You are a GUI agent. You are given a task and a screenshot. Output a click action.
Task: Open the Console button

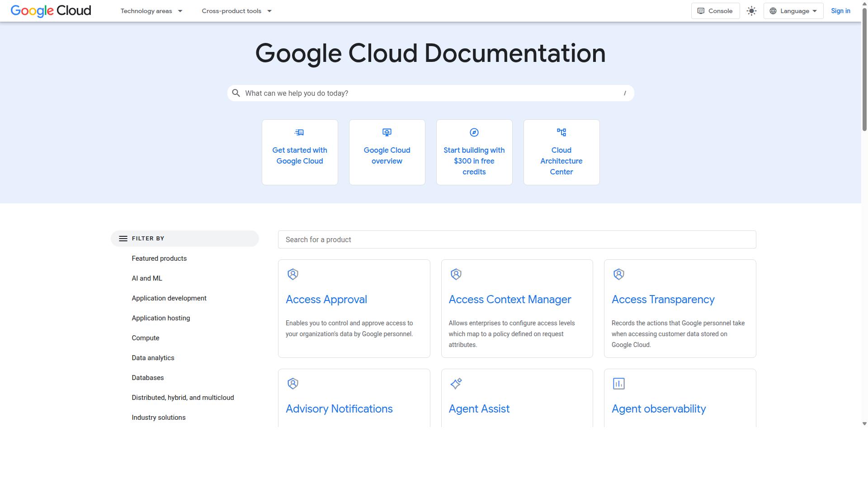[715, 11]
